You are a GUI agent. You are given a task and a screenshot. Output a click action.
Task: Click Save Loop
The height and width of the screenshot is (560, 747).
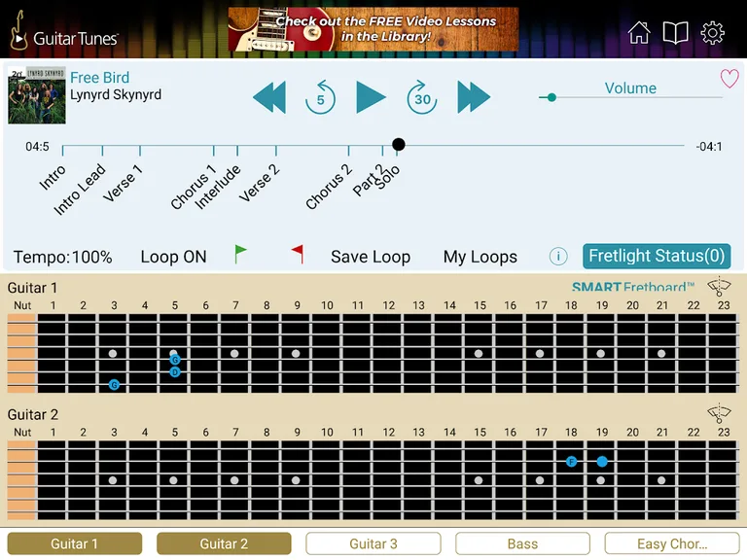(371, 257)
